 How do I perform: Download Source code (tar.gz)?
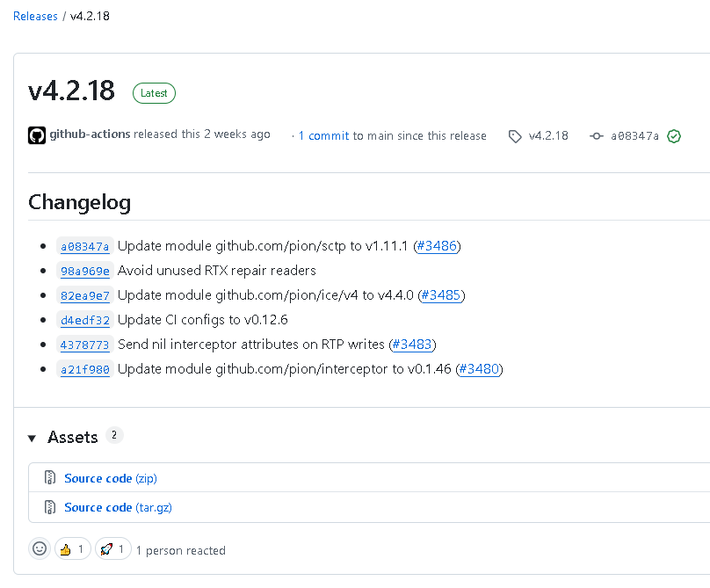(118, 507)
